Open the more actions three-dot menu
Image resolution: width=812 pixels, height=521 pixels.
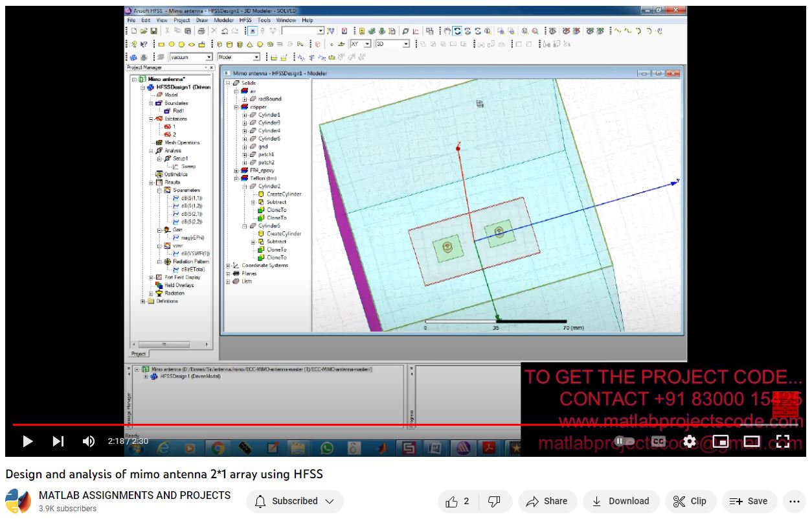(795, 501)
